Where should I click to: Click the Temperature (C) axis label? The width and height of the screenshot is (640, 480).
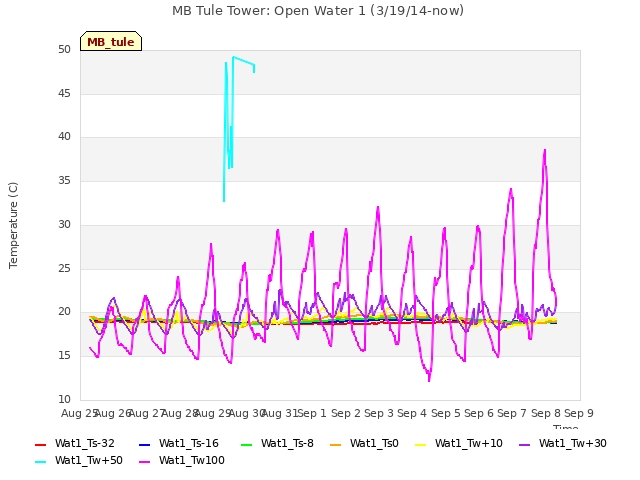tap(13, 225)
